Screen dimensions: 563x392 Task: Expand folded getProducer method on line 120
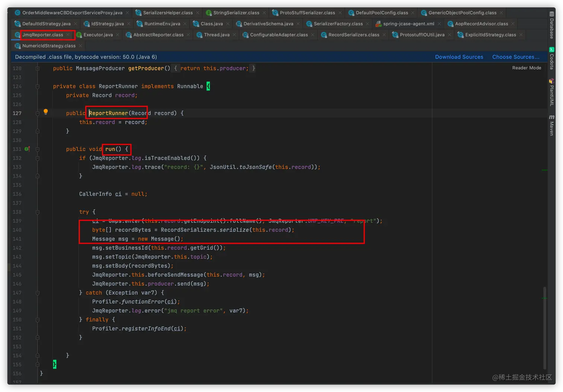[38, 68]
